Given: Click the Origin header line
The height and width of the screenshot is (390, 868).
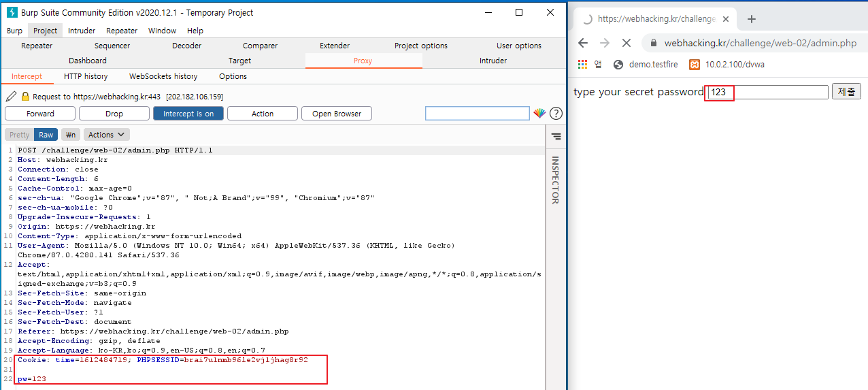Looking at the screenshot, I should [x=86, y=227].
